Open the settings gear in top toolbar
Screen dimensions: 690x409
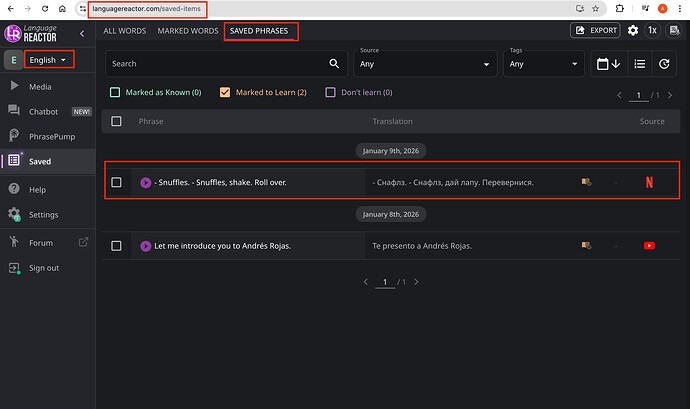[632, 31]
